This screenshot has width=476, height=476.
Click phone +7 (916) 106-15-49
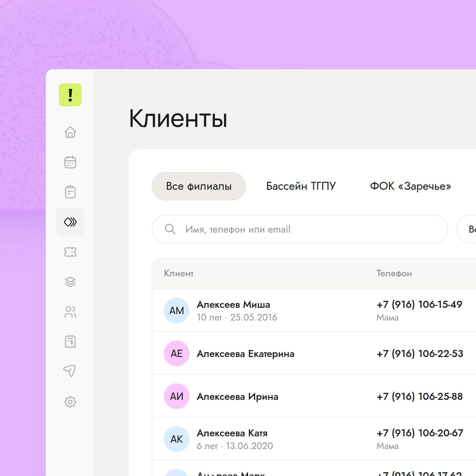pos(419,304)
